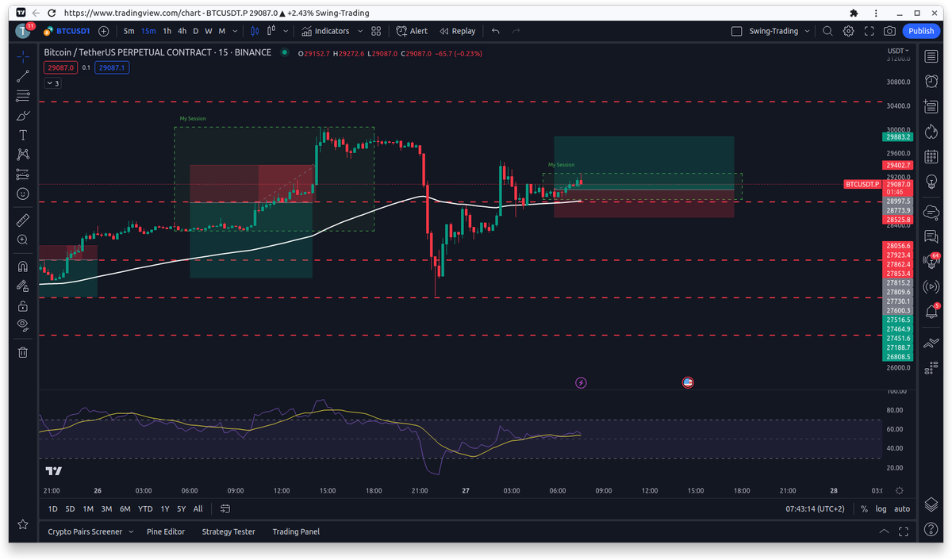Image resolution: width=952 pixels, height=560 pixels.
Task: Click the buy price 29087.1 button
Action: [111, 68]
